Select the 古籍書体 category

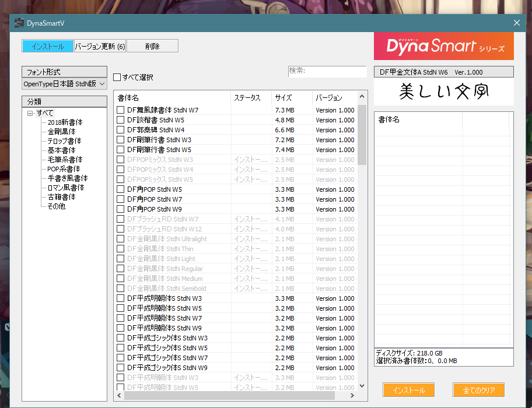pos(61,197)
